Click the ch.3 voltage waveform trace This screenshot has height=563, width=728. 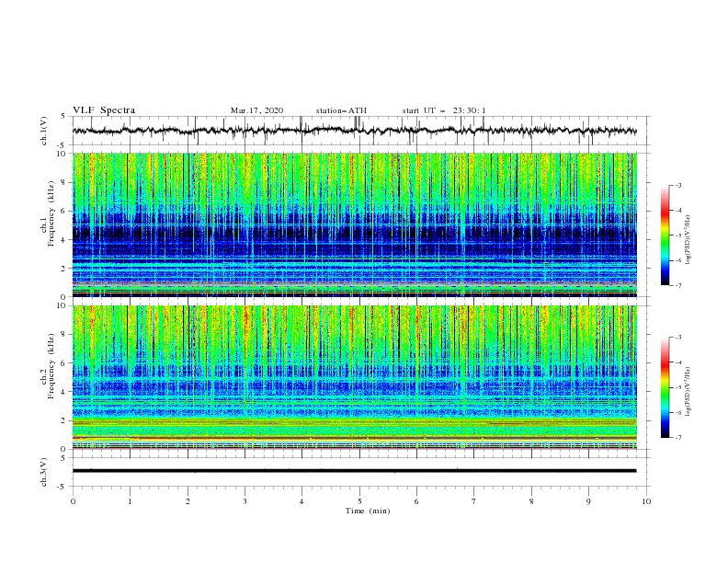point(354,471)
